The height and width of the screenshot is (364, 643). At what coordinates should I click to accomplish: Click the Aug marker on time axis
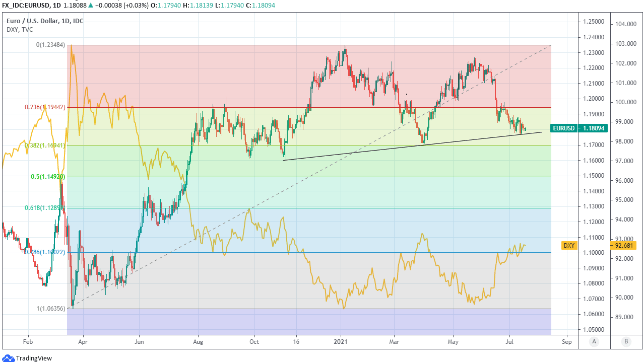(199, 341)
